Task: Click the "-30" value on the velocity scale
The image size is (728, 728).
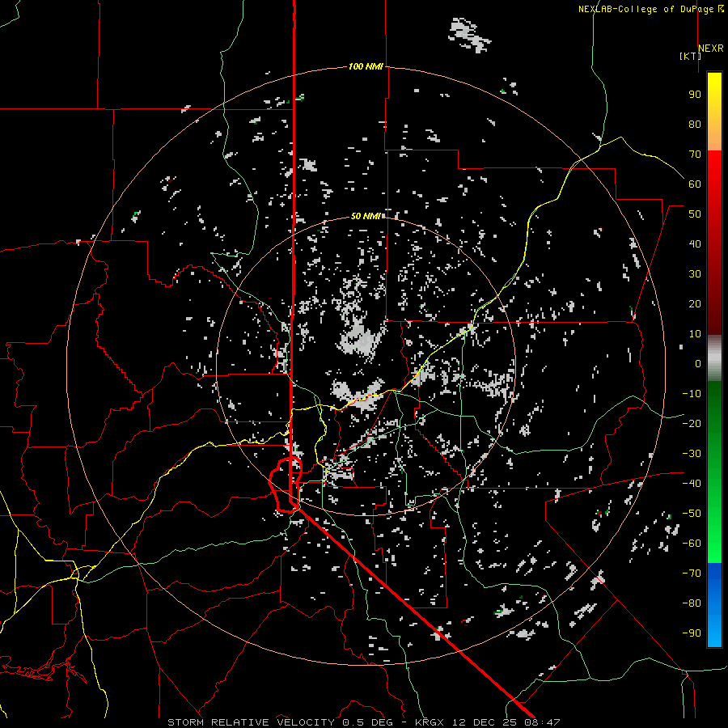Action: pos(692,454)
